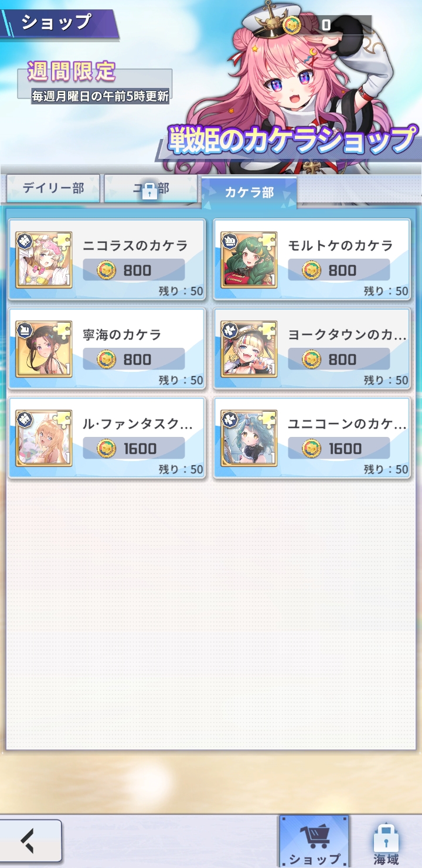Select the 寧海のカケラ portrait icon
The width and height of the screenshot is (422, 868).
(44, 349)
